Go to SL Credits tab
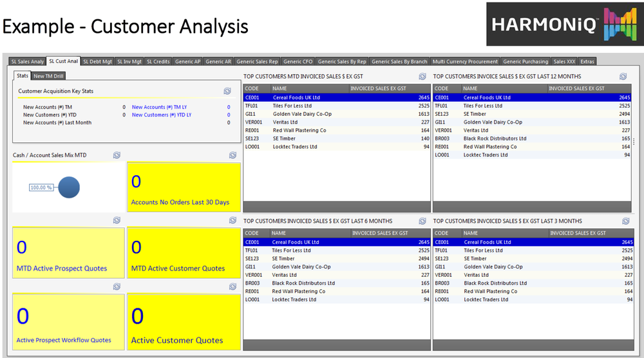This screenshot has width=644, height=358. (158, 62)
